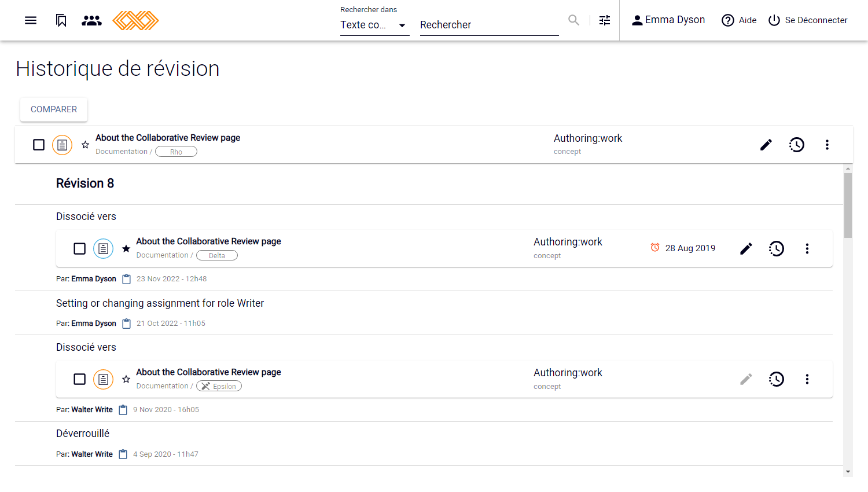Open the hamburger main menu
Screen dimensions: 868x492
point(31,20)
